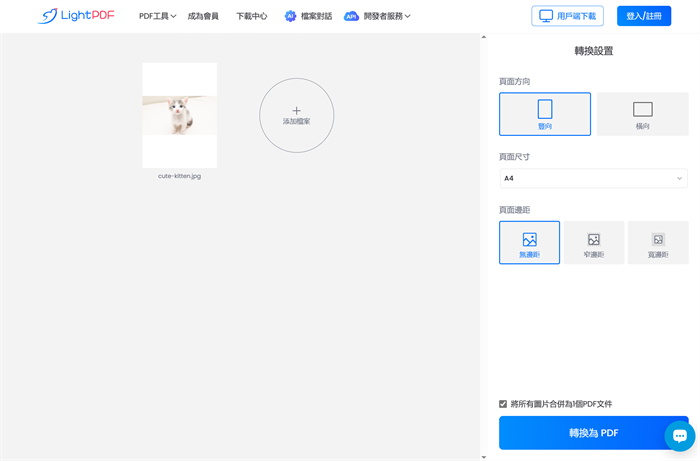This screenshot has height=461, width=700.
Task: Open the A4 page size dropdown
Action: (x=593, y=178)
